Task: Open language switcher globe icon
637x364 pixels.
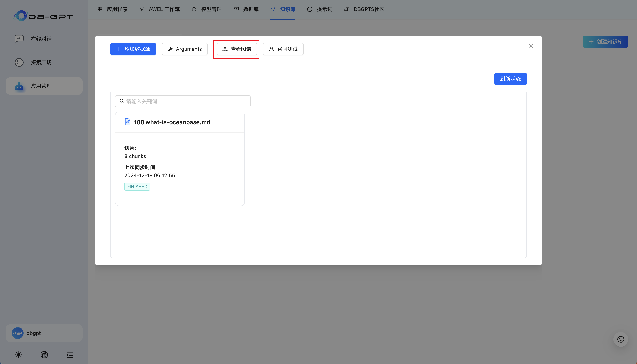Action: (44, 354)
